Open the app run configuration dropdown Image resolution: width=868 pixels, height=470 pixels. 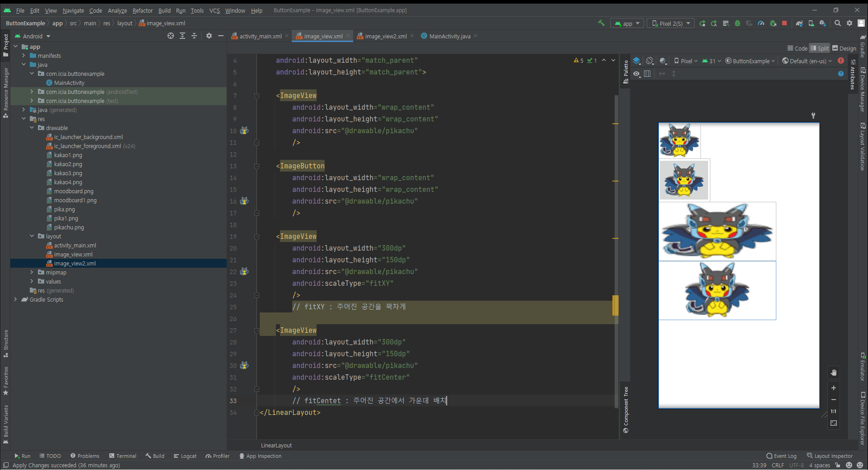pyautogui.click(x=627, y=23)
